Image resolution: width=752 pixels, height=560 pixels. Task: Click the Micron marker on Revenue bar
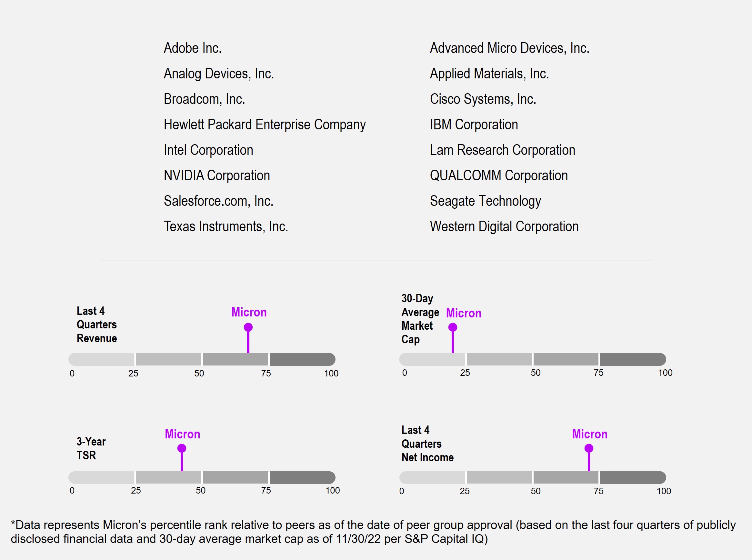click(248, 327)
